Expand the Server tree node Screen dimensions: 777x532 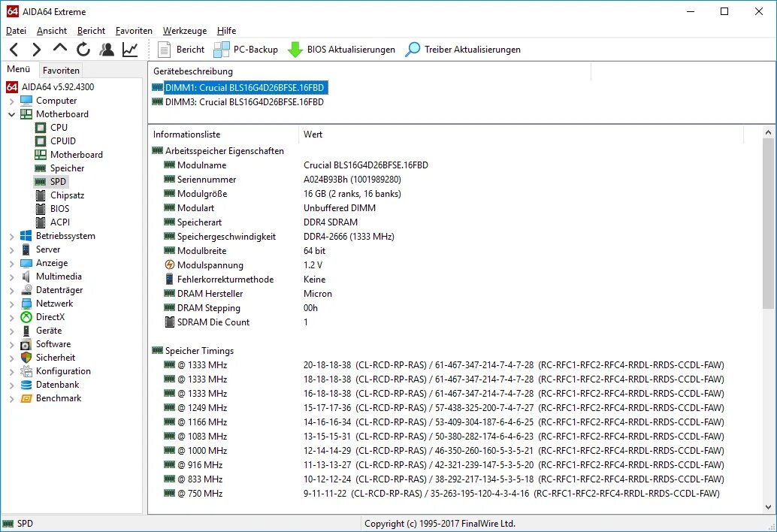(x=11, y=250)
